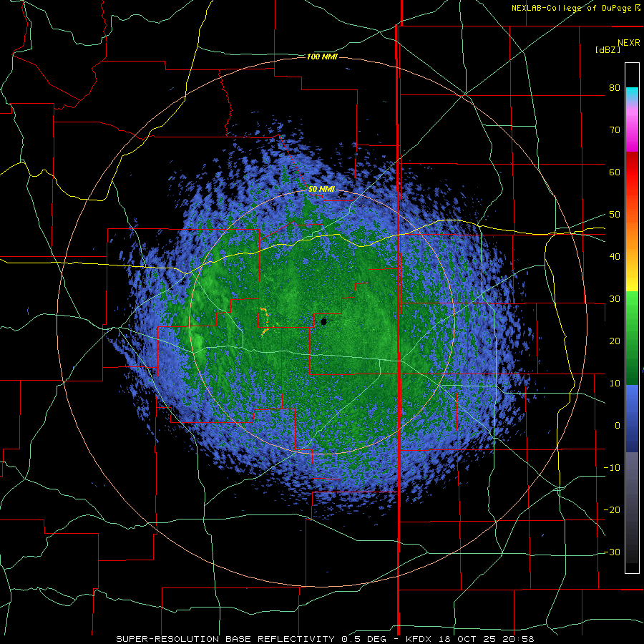The height and width of the screenshot is (644, 644).
Task: Click the cyan top of the color bar
Action: pos(632,94)
